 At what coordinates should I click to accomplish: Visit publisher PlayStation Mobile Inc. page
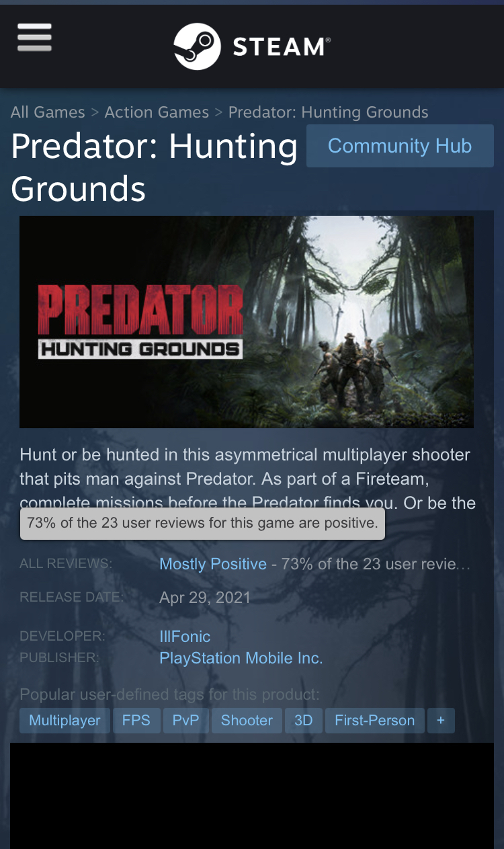241,658
